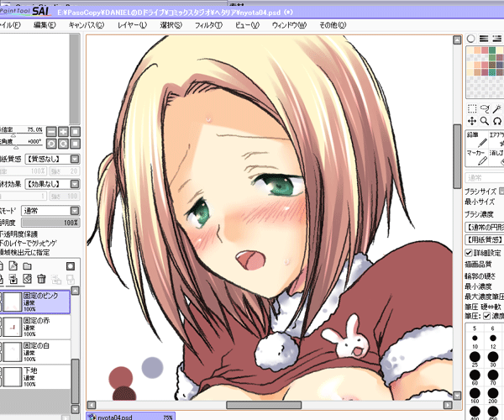This screenshot has height=420, width=504.
Task: Click canvas vertical scroll up arrow
Action: coord(457,39)
